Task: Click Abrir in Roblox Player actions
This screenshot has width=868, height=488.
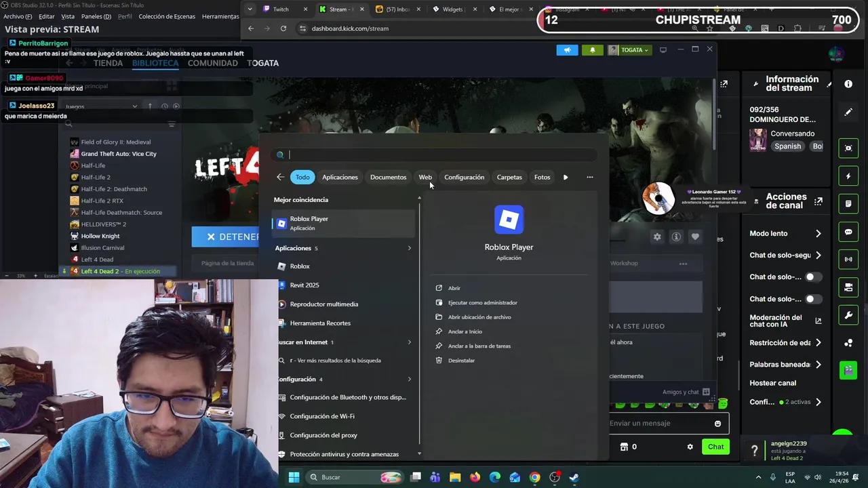Action: pyautogui.click(x=454, y=288)
